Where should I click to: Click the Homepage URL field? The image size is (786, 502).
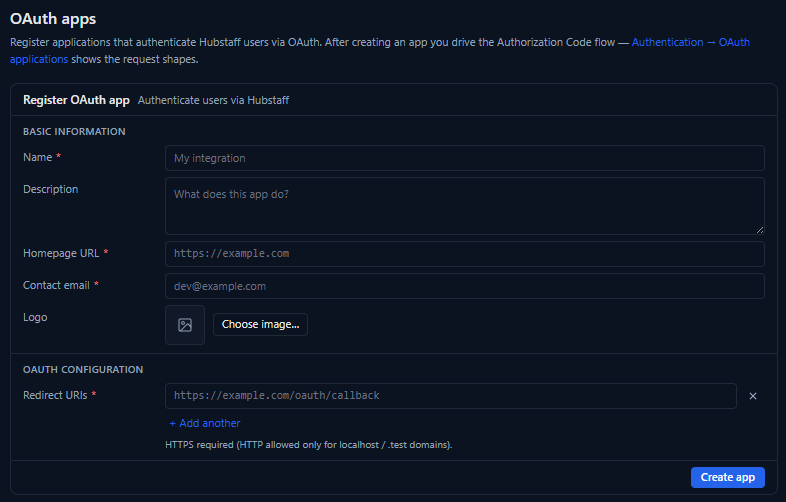(465, 254)
